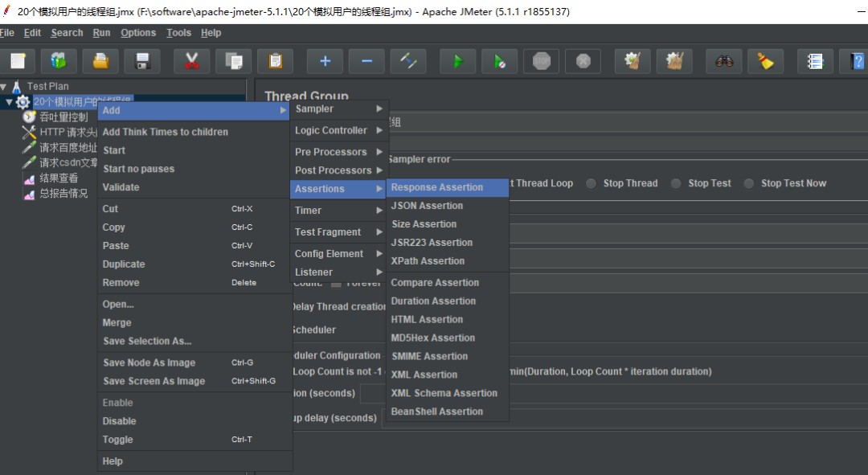Expand the Post Processors submenu
The width and height of the screenshot is (868, 475).
pyautogui.click(x=339, y=170)
